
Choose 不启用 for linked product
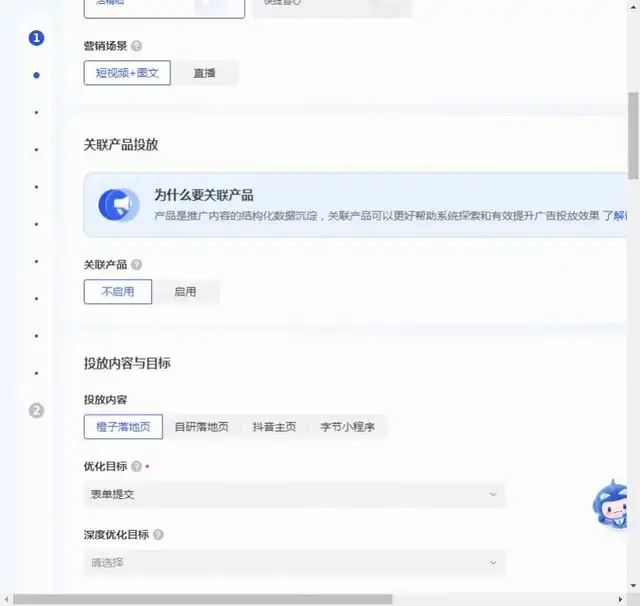[x=117, y=292]
